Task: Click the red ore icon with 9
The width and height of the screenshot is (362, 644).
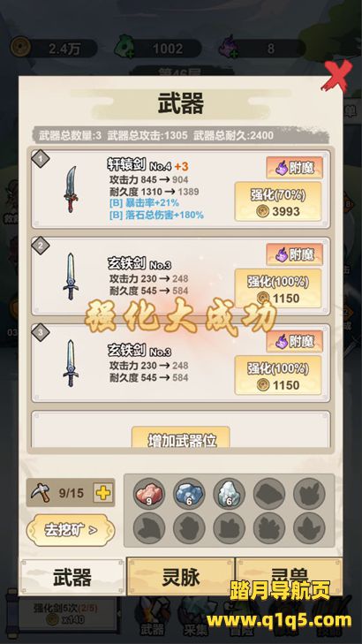Action: pos(149,493)
